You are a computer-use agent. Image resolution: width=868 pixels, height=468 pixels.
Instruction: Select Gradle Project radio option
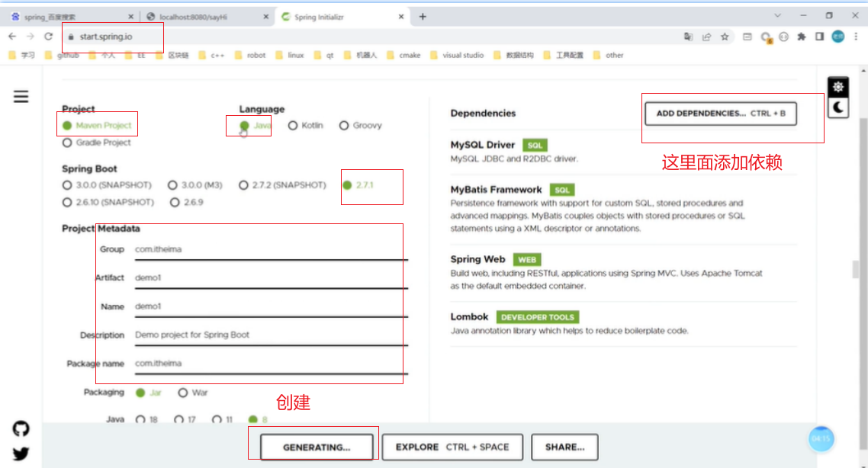pyautogui.click(x=68, y=143)
